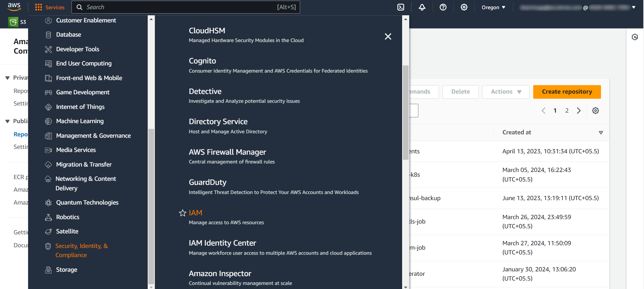Image resolution: width=644 pixels, height=289 pixels.
Task: Expand the Actions dropdown button
Action: 506,92
